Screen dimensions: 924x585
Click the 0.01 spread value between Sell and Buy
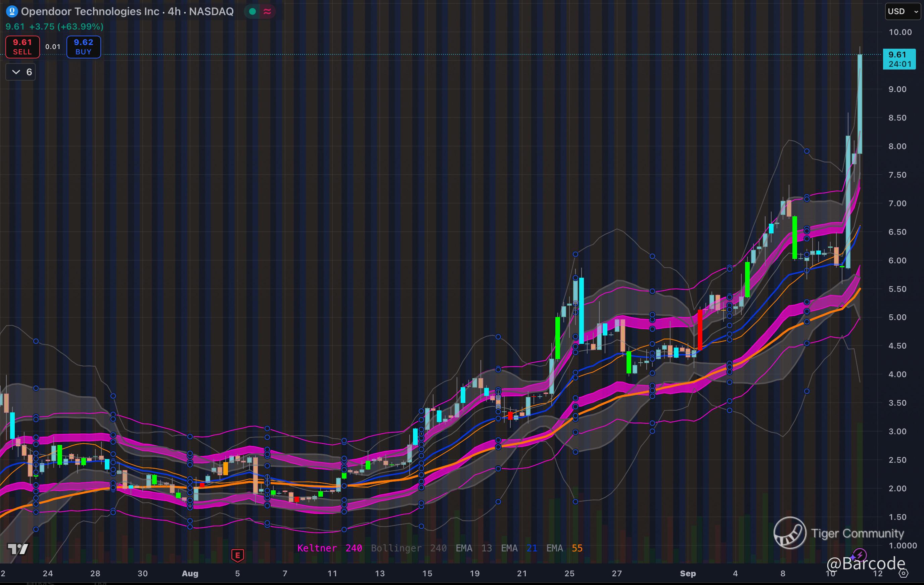click(53, 47)
